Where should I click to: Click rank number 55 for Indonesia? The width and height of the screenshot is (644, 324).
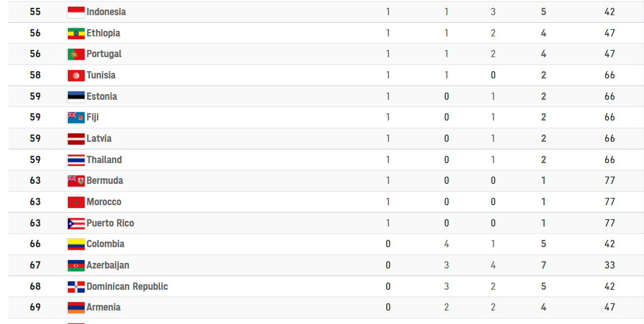pos(35,12)
